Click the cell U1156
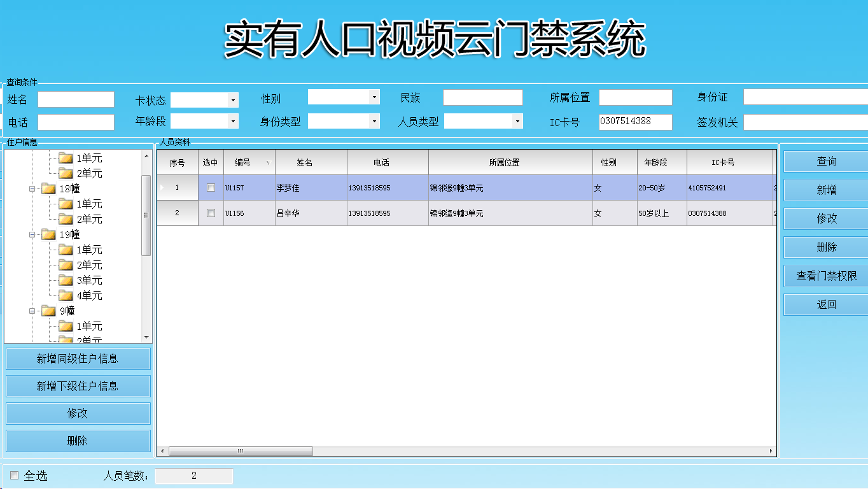 tap(249, 213)
